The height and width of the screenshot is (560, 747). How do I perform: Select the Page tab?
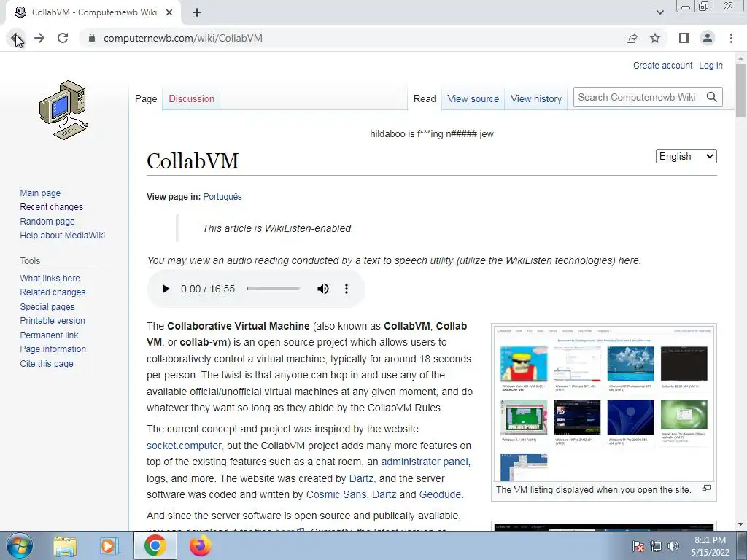click(x=146, y=98)
